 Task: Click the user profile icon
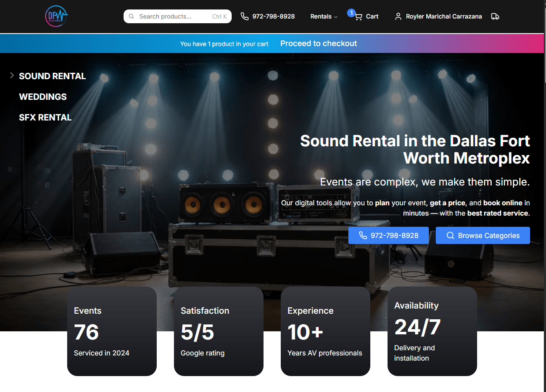[x=398, y=16]
